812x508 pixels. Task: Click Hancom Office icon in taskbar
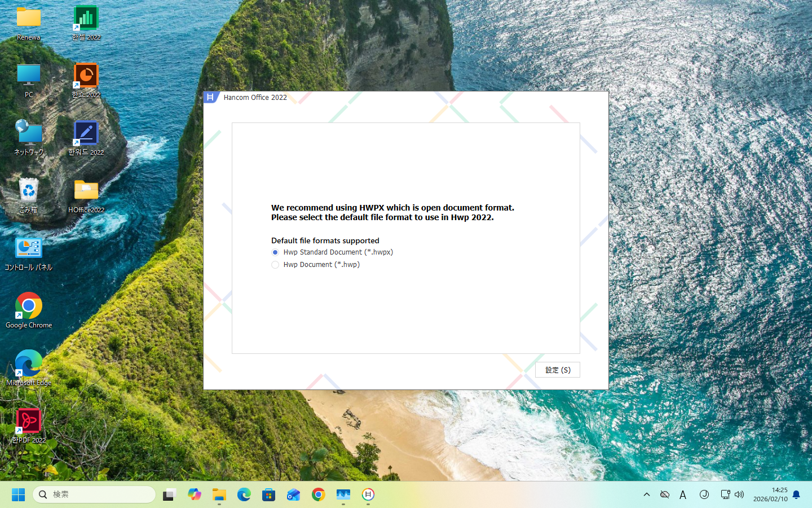(368, 494)
